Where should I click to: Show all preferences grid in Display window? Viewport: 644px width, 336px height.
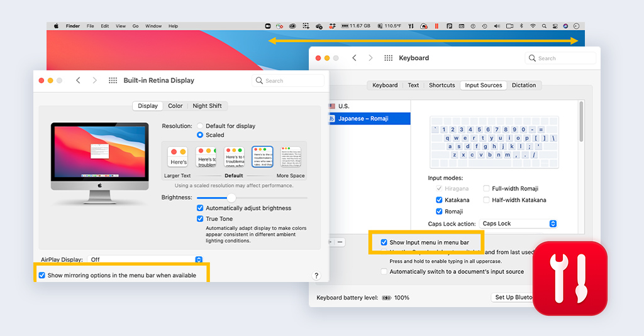click(113, 80)
